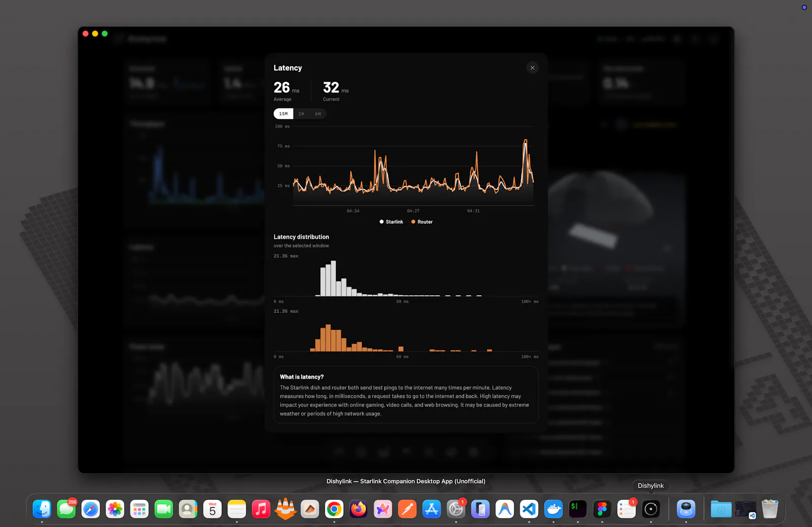Toggle the Router series in the legend
The height and width of the screenshot is (527, 812).
click(422, 222)
